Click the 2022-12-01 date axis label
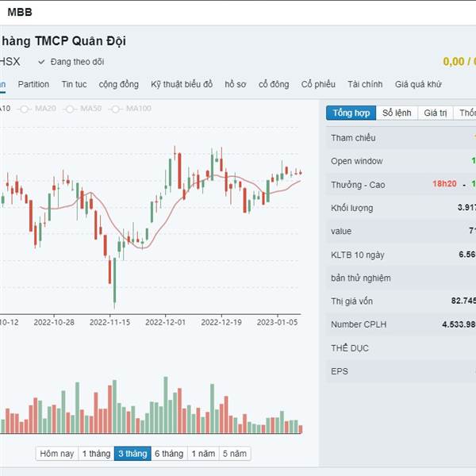This screenshot has width=476, height=476. 166,322
